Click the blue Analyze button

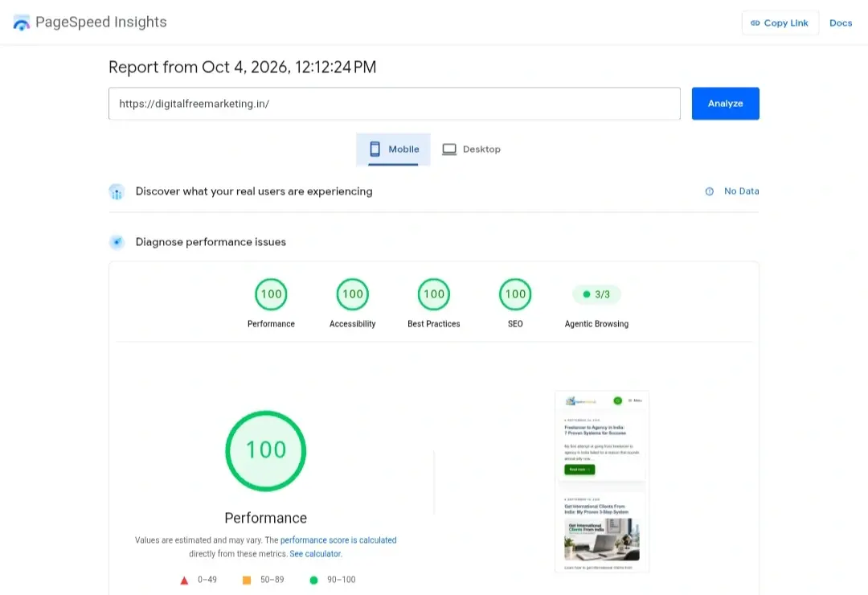(725, 104)
